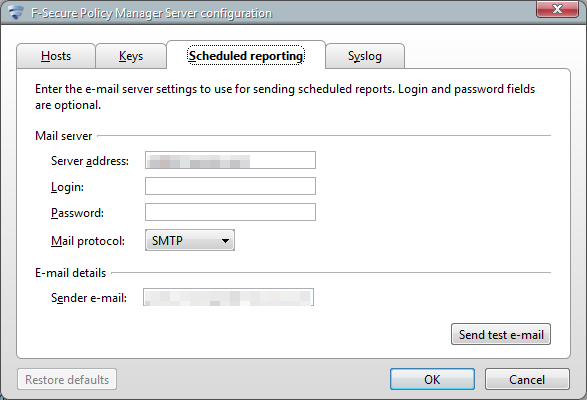Viewport: 587px width, 400px height.
Task: Go to the Syslog tab
Action: click(365, 56)
